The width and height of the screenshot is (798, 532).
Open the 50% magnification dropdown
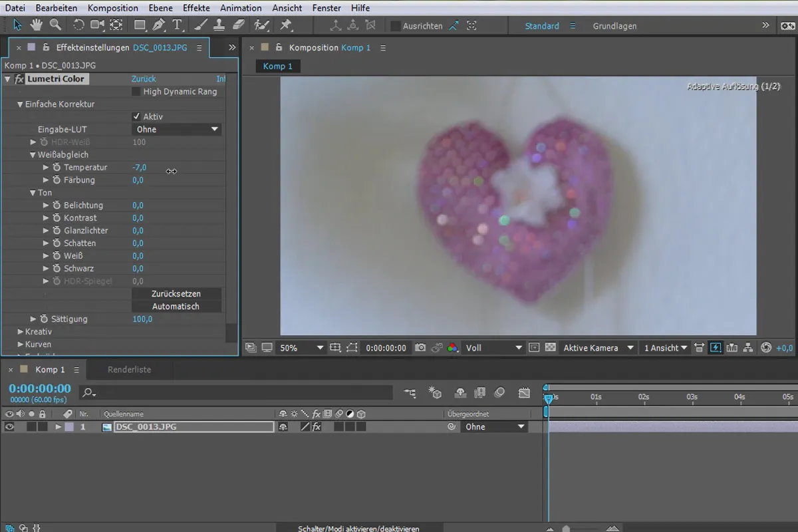[301, 348]
